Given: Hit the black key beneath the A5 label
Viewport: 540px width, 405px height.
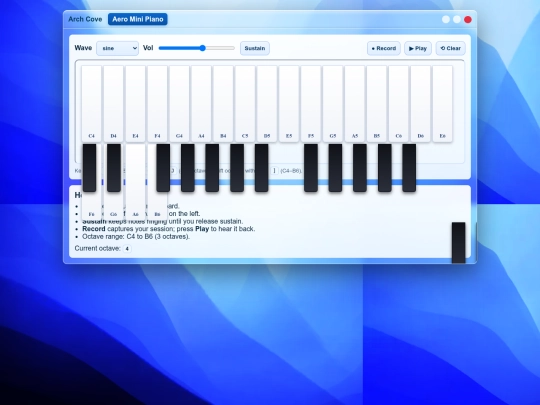Looking at the screenshot, I should [360, 168].
